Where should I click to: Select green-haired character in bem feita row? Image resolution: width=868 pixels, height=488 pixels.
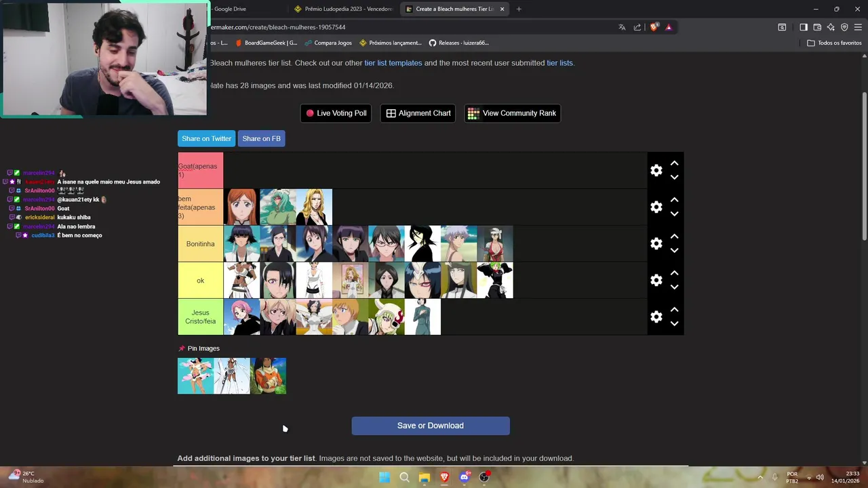278,207
